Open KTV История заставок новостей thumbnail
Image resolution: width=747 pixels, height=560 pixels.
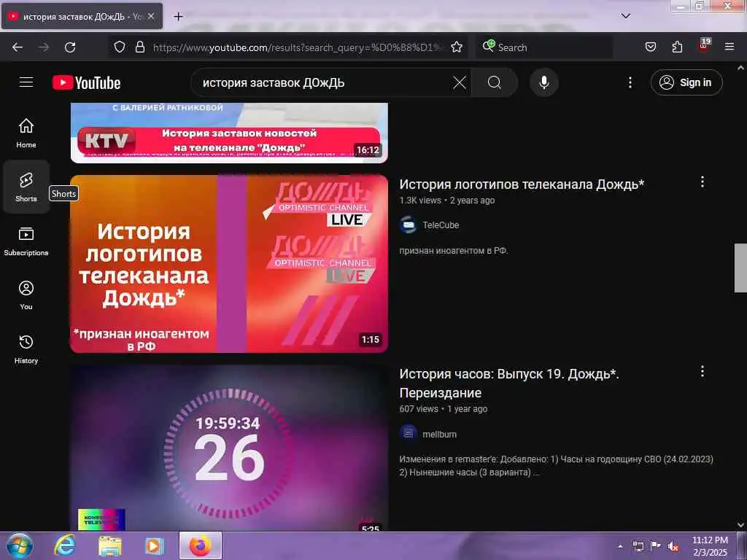[x=229, y=133]
